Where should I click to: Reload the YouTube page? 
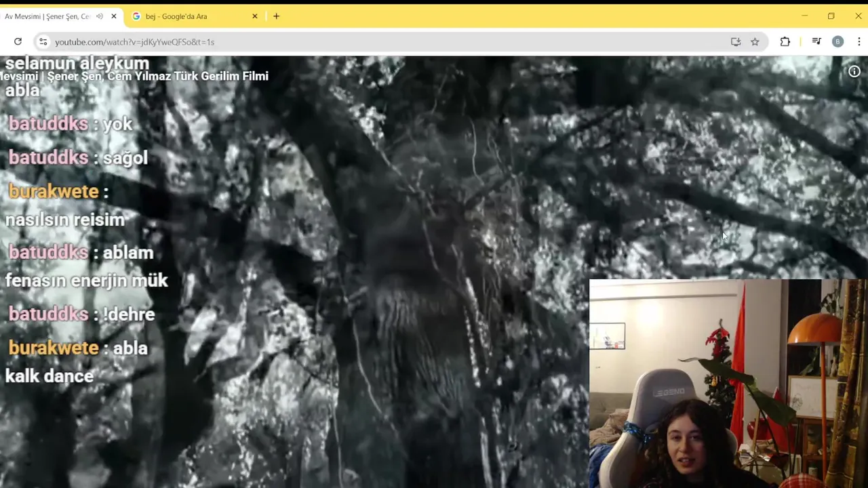tap(18, 42)
